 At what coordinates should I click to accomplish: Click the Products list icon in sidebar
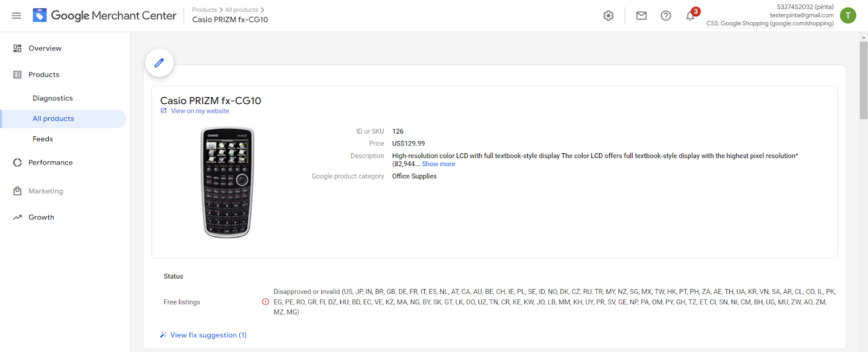tap(17, 74)
